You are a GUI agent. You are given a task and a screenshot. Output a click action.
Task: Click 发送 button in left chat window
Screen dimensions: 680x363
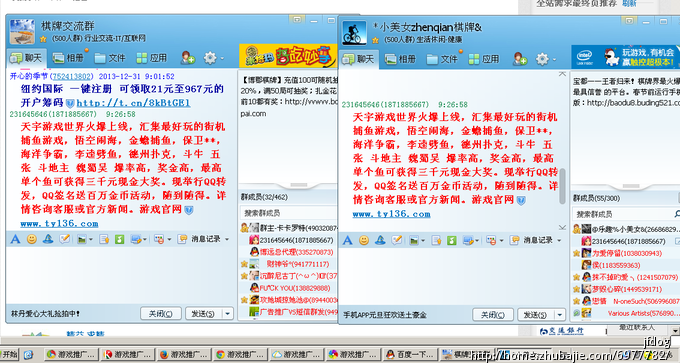pos(204,314)
